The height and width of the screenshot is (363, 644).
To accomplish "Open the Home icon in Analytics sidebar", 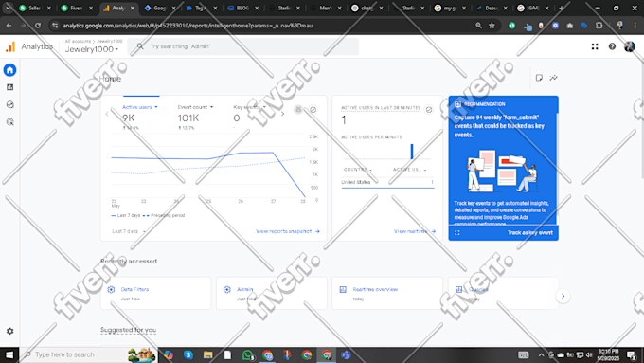I will click(9, 70).
